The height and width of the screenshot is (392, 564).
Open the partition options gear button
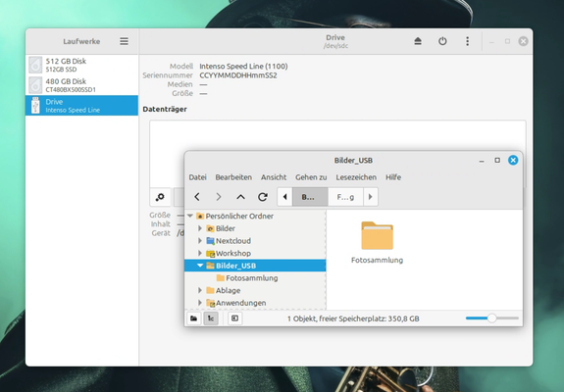160,197
